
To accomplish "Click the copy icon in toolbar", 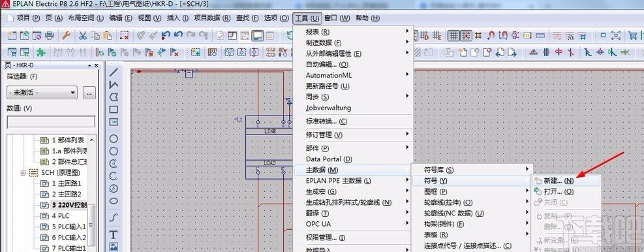I will (x=95, y=36).
